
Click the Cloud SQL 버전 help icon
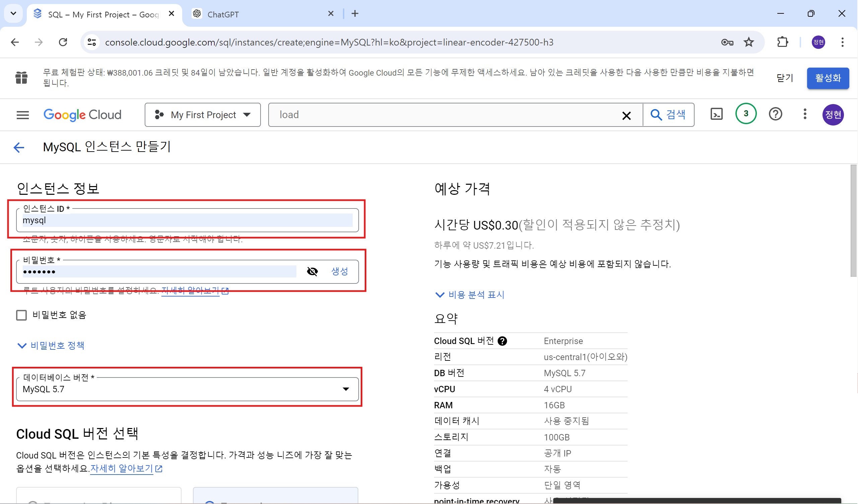click(x=502, y=341)
